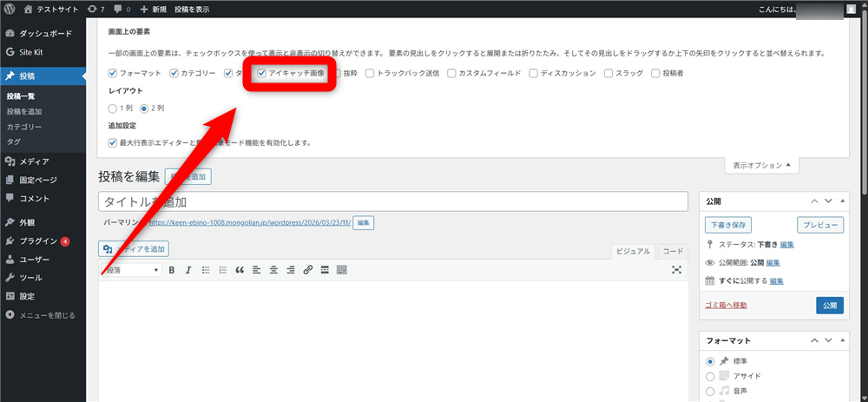
Task: Move フォーマット box up arrow
Action: pos(814,340)
